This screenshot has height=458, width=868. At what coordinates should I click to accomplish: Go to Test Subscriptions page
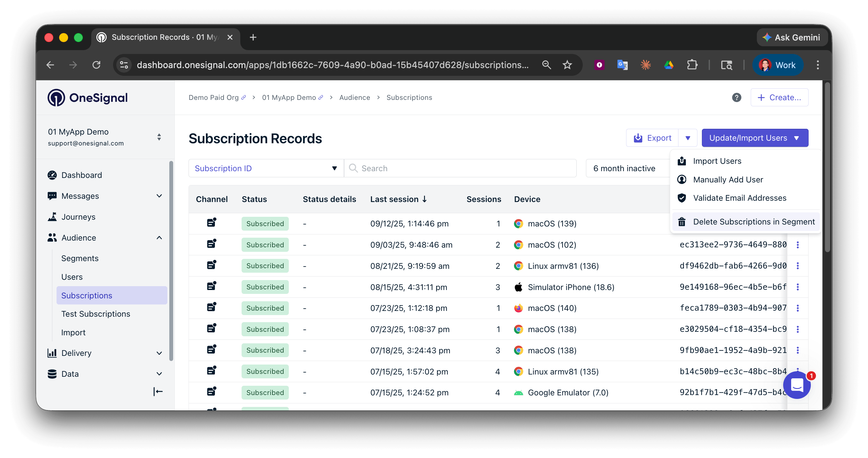95,314
